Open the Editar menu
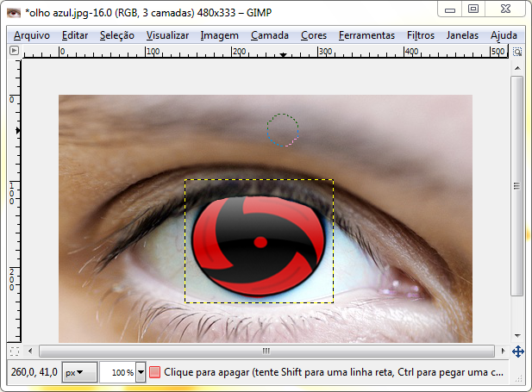 [x=75, y=35]
